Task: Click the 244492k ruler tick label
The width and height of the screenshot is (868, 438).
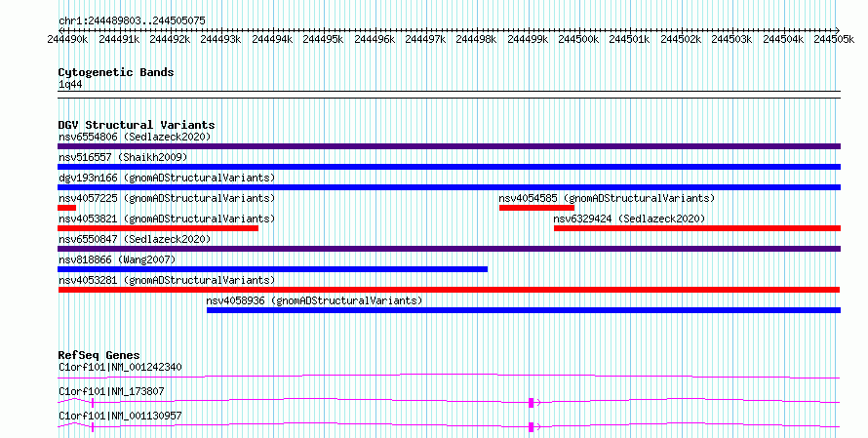Action: coord(170,39)
